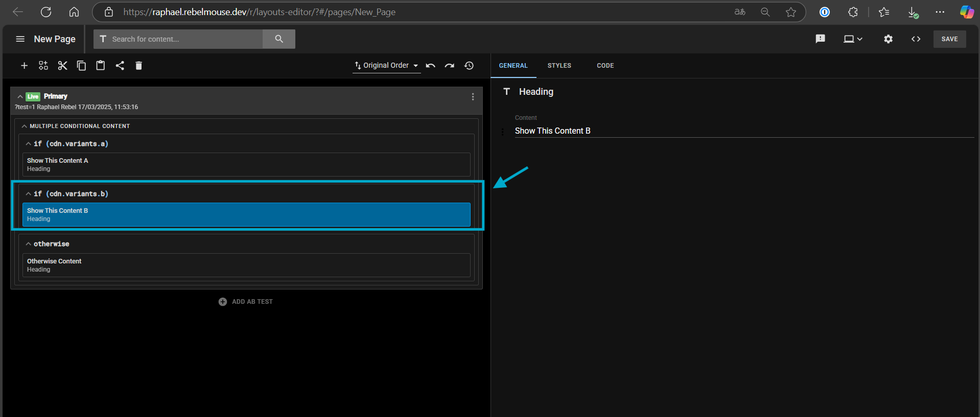Click the Live status badge
The width and height of the screenshot is (980, 417).
(x=33, y=97)
